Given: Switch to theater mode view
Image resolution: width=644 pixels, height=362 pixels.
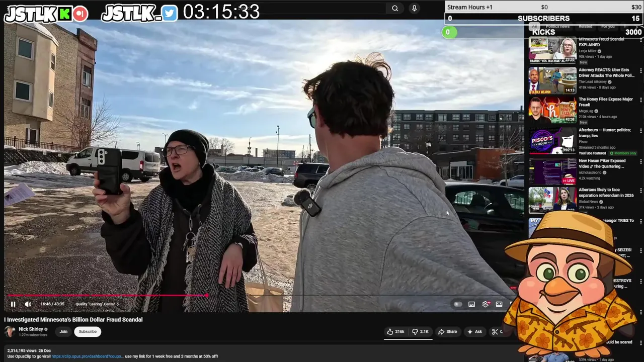Looking at the screenshot, I should pos(499,304).
